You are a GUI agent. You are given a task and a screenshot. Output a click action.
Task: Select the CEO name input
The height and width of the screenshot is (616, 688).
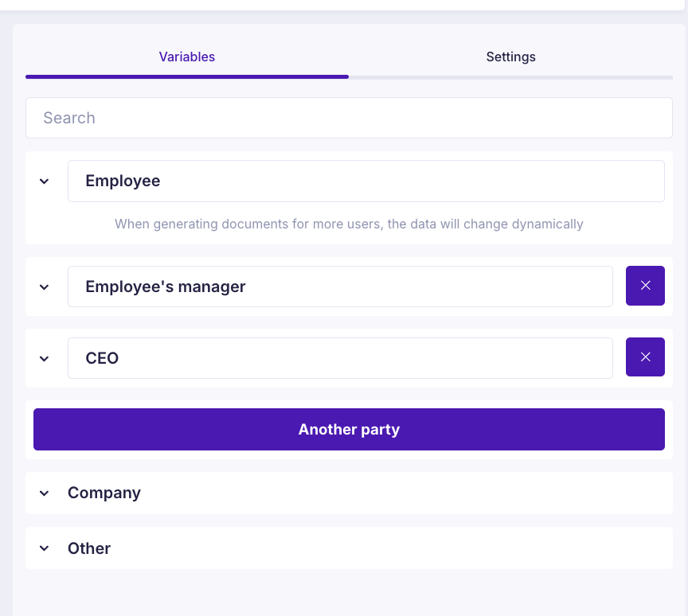(x=340, y=358)
